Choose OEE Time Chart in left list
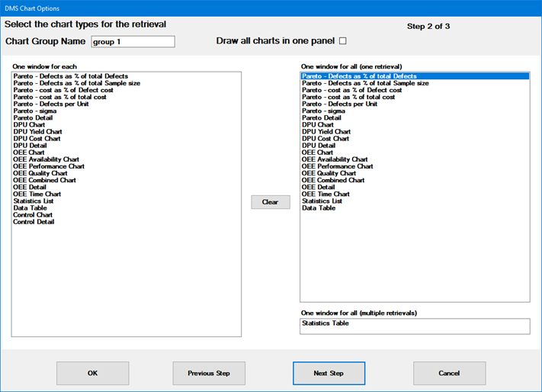This screenshot has height=392, width=542. (37, 194)
